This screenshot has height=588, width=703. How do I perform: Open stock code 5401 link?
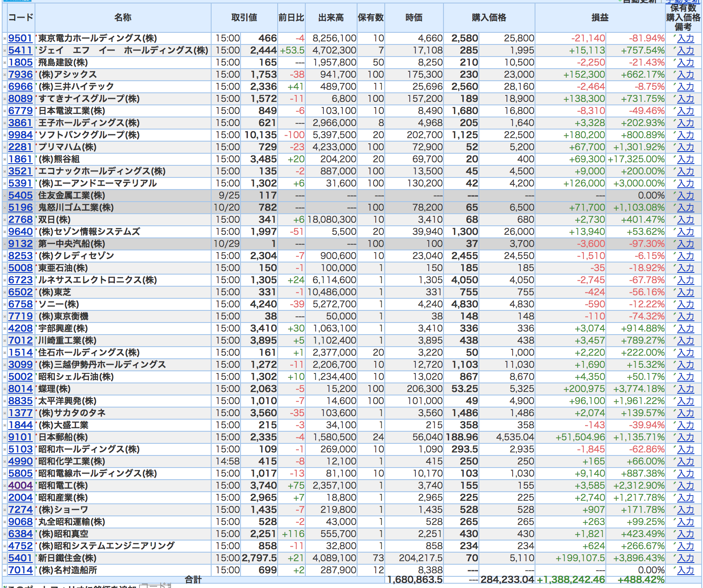[20, 558]
